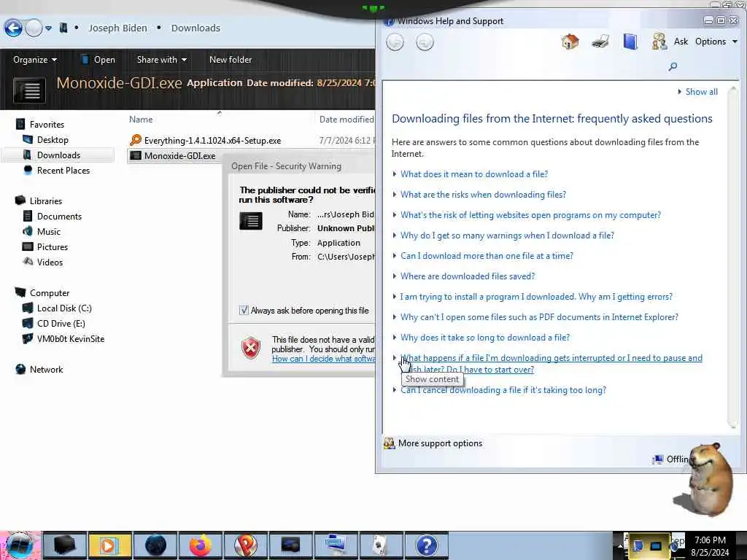The height and width of the screenshot is (560, 747).
Task: Open the Share with dropdown
Action: point(161,60)
